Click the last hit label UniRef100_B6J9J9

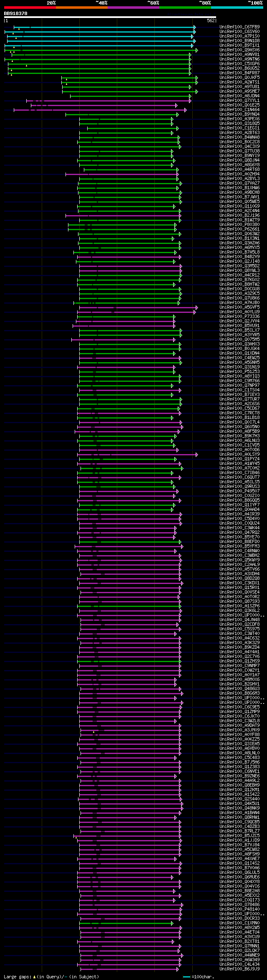click(239, 969)
